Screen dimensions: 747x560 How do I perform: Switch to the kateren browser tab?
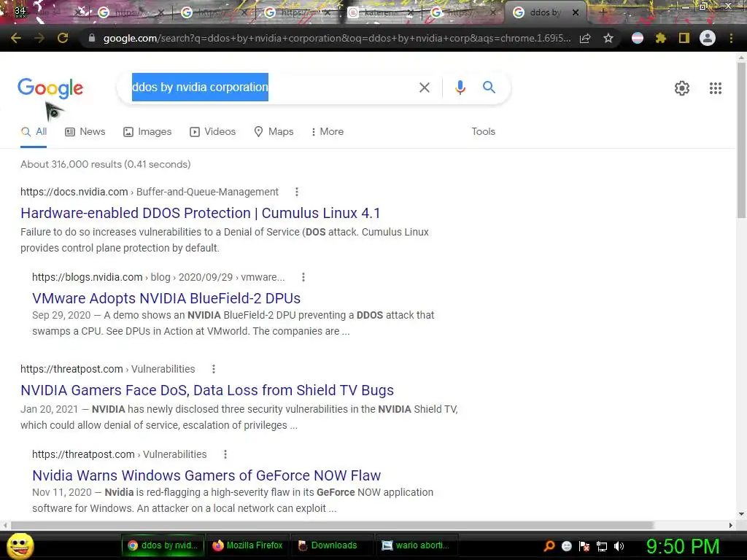[x=379, y=13]
